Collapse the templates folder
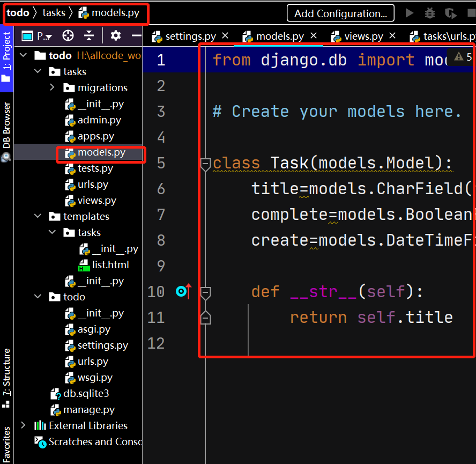Screen dimensions: 476x464 [x=38, y=216]
